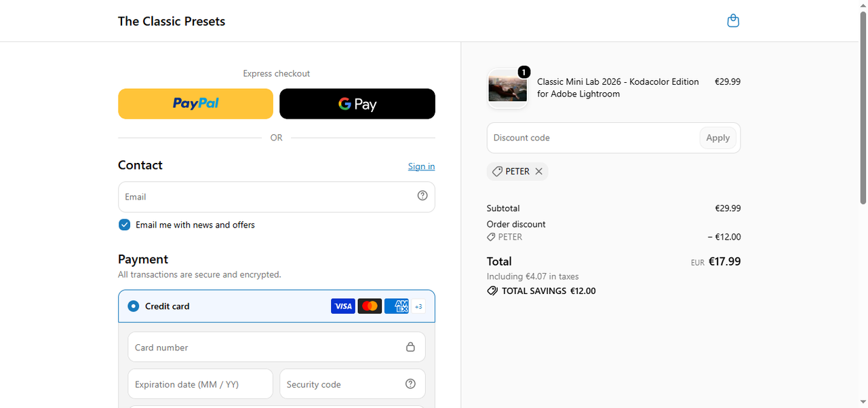Image resolution: width=868 pixels, height=408 pixels.
Task: Remove the PETER discount code with X
Action: click(x=538, y=171)
